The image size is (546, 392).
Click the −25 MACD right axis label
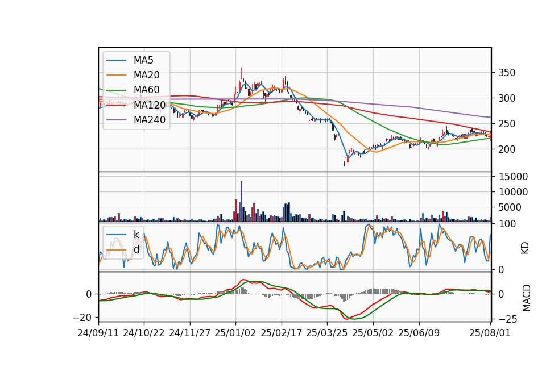[508, 319]
